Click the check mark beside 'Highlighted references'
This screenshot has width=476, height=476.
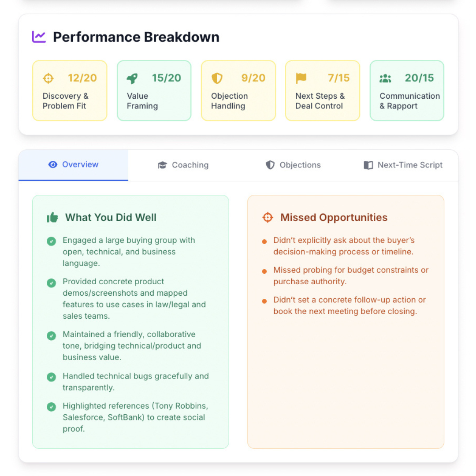tap(52, 407)
